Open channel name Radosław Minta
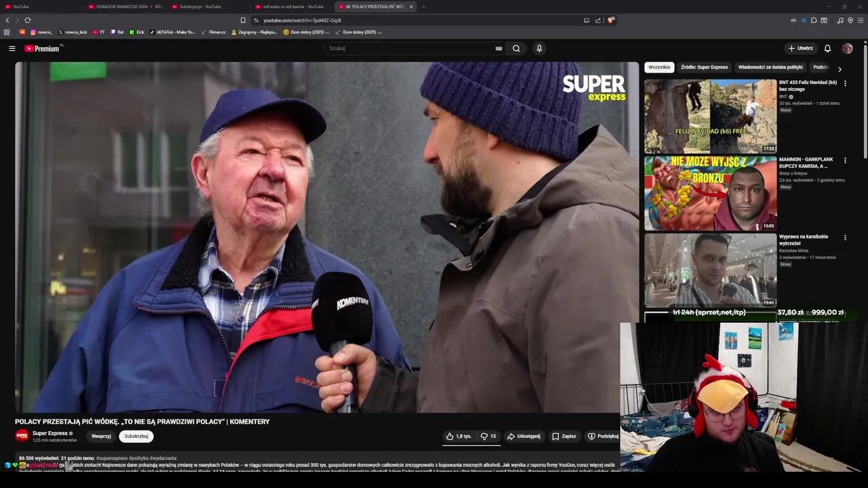This screenshot has height=488, width=868. point(793,251)
